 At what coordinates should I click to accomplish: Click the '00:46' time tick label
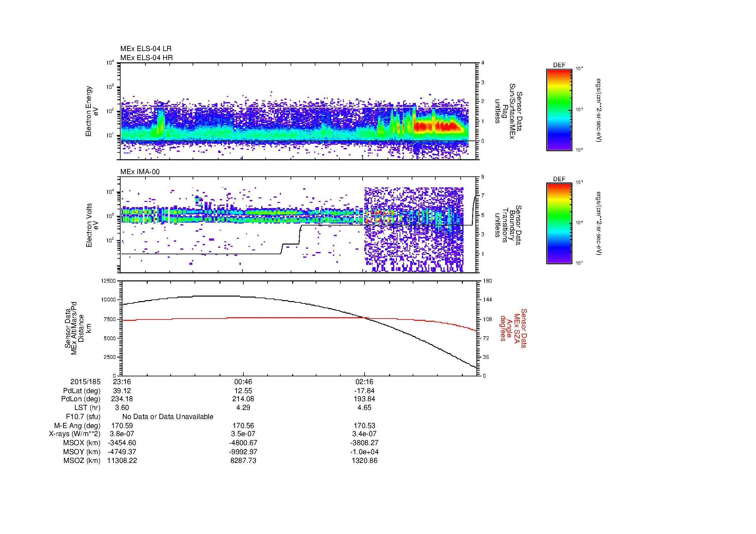click(x=243, y=382)
